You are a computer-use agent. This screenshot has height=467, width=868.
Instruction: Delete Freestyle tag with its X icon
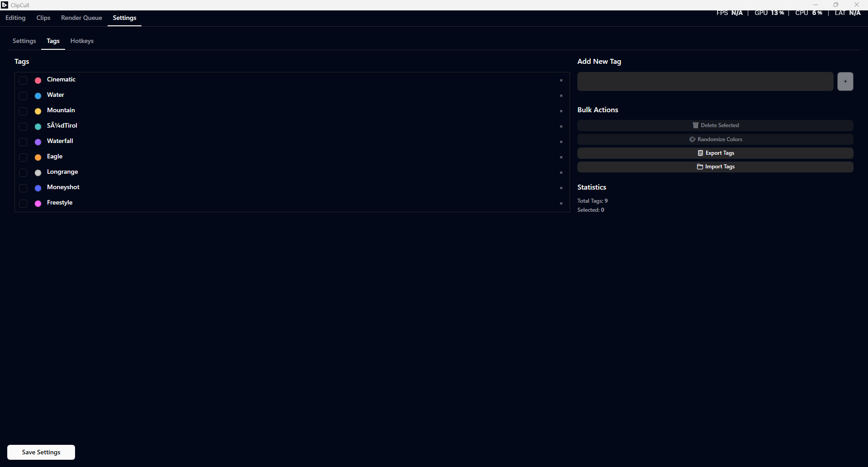(x=561, y=204)
